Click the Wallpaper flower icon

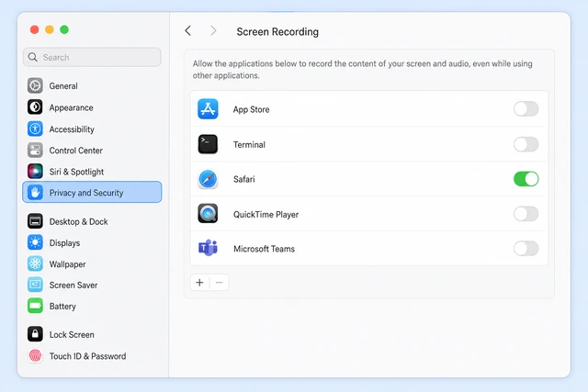point(35,263)
